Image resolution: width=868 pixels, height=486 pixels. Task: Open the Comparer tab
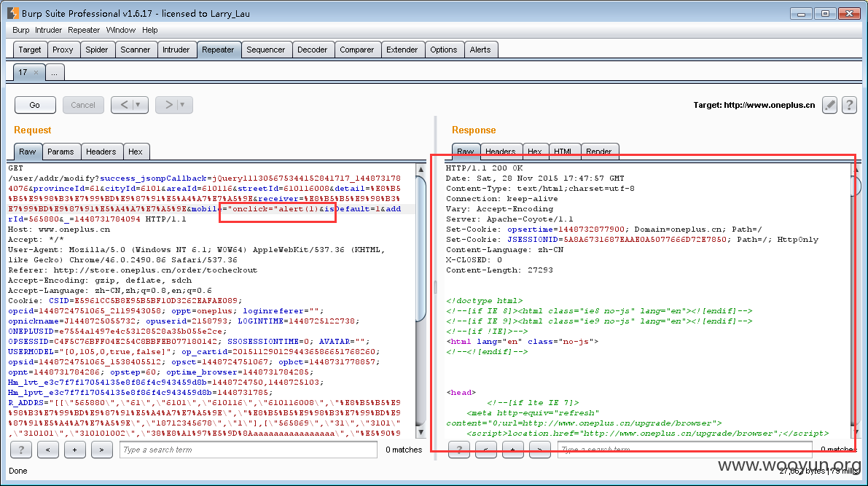356,50
